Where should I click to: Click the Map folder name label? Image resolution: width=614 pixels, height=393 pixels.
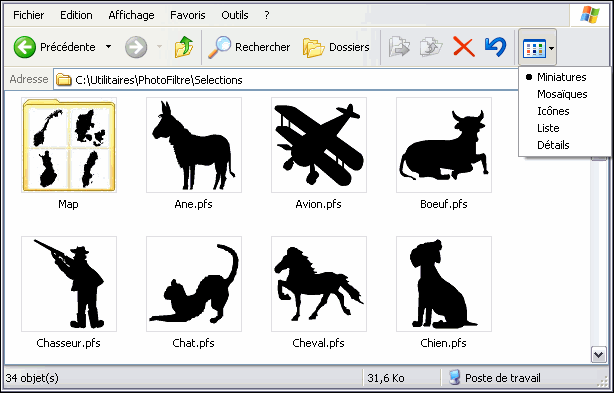point(68,204)
